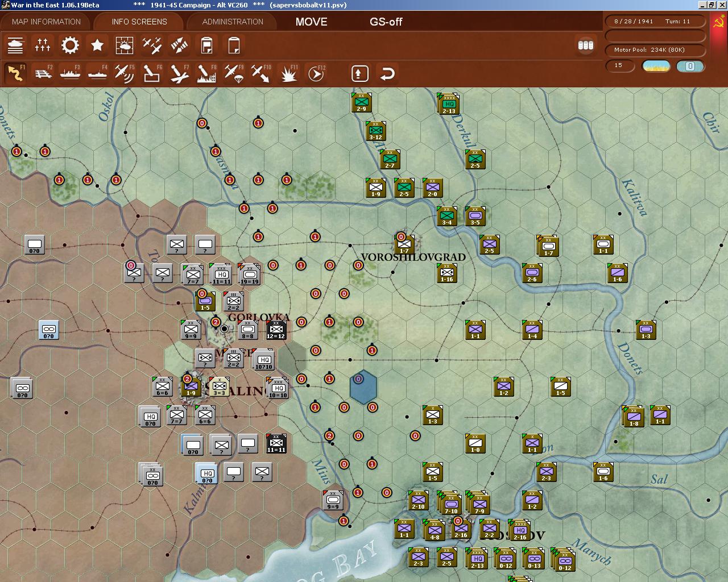Select the 0-13 unit counter
The image size is (728, 582).
(533, 559)
